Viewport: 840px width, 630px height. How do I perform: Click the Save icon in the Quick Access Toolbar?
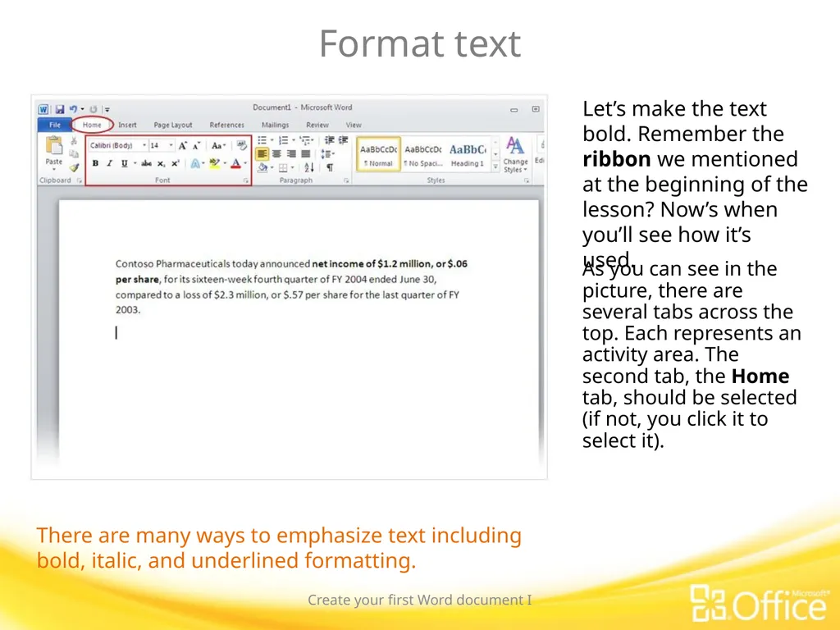59,109
